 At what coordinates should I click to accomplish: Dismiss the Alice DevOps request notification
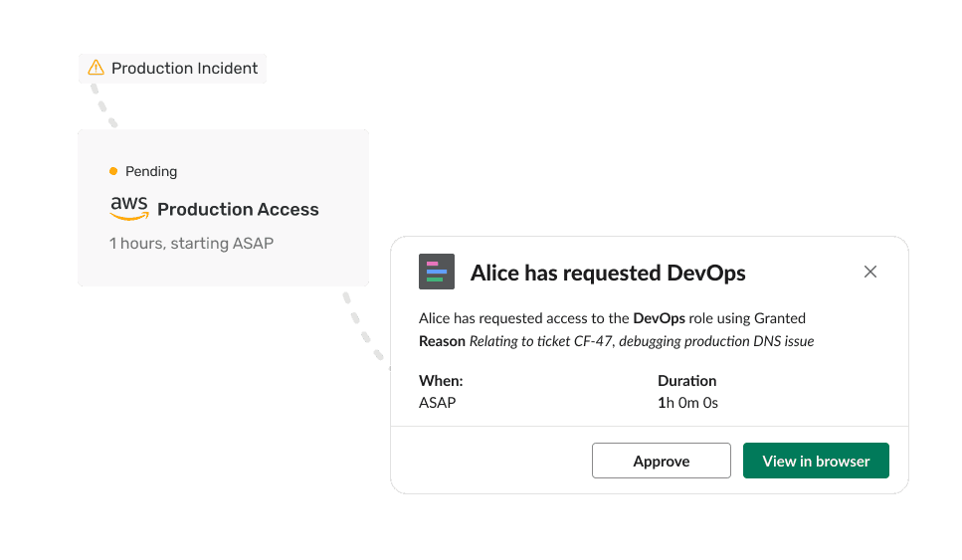click(869, 272)
